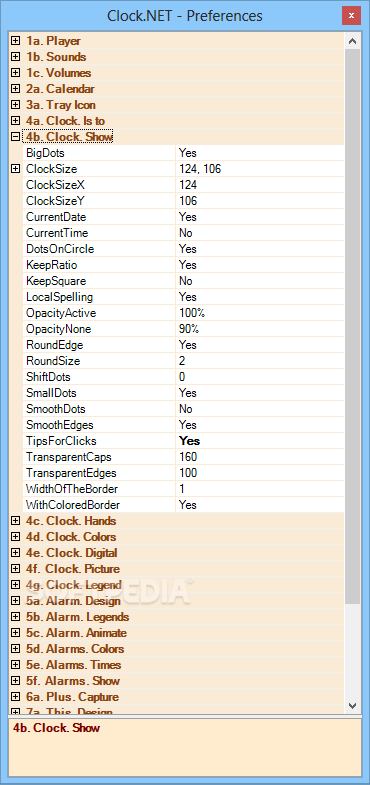Viewport: 370px width, 785px height.
Task: Expand the 5c. Alarm. Animate category
Action: (16, 633)
